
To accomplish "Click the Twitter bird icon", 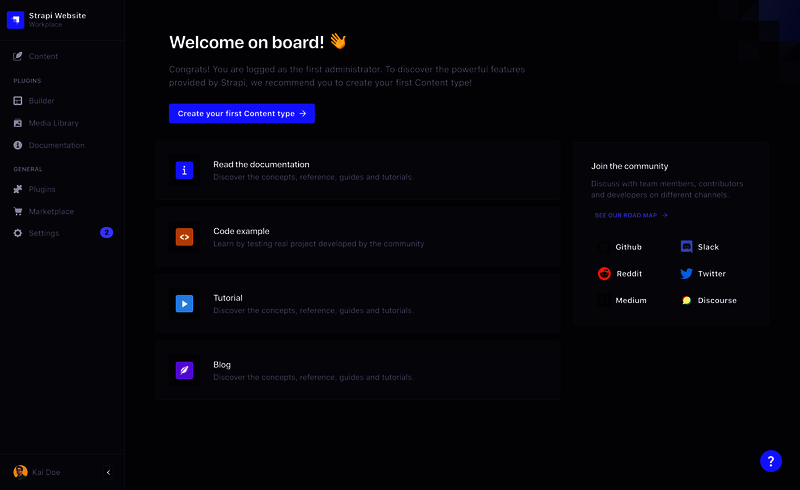I will point(687,274).
